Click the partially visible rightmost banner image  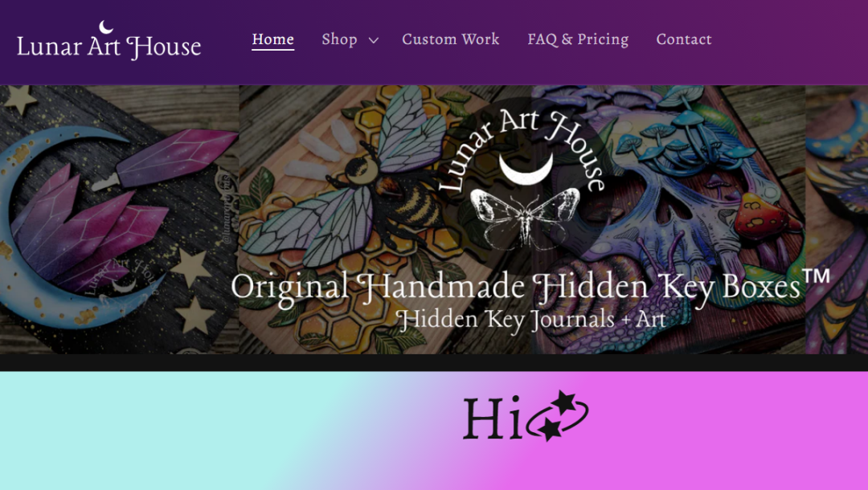click(x=837, y=219)
